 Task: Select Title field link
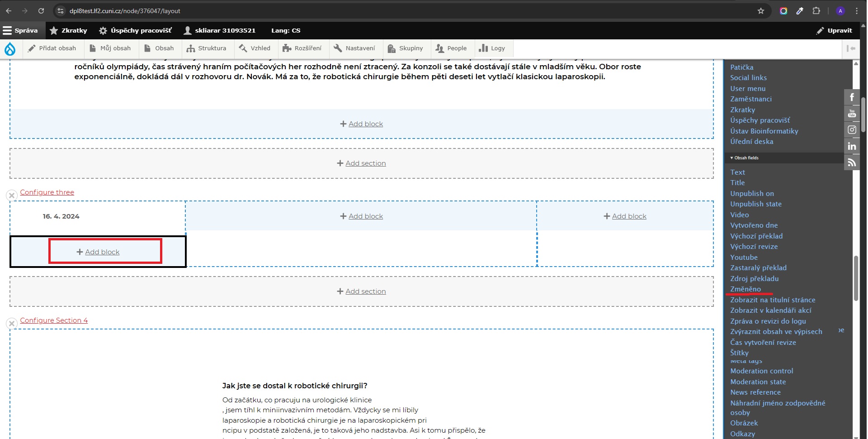[737, 183]
